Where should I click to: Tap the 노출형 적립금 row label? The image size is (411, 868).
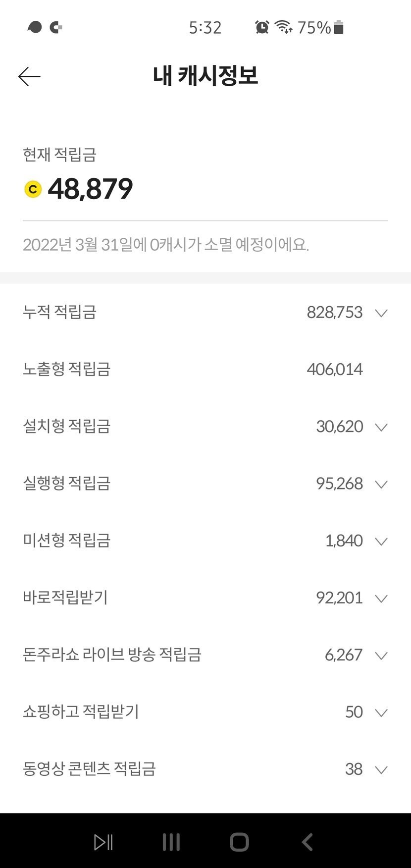[x=66, y=369]
